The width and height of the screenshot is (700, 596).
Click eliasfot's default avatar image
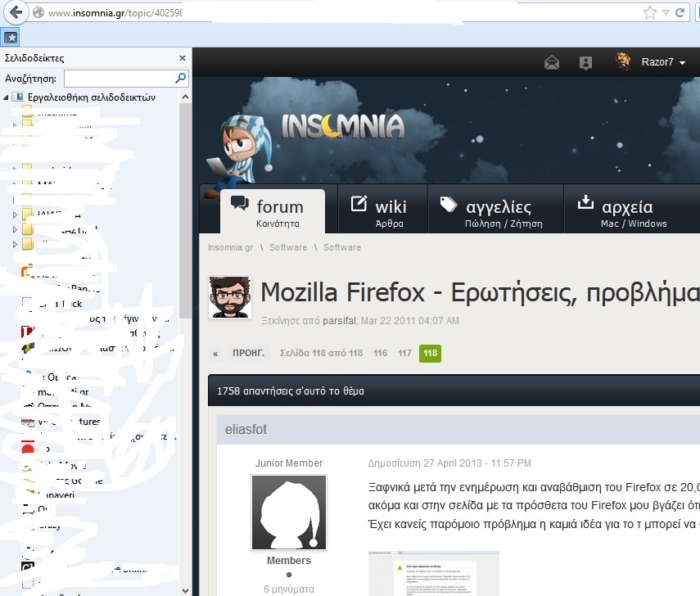(x=289, y=512)
